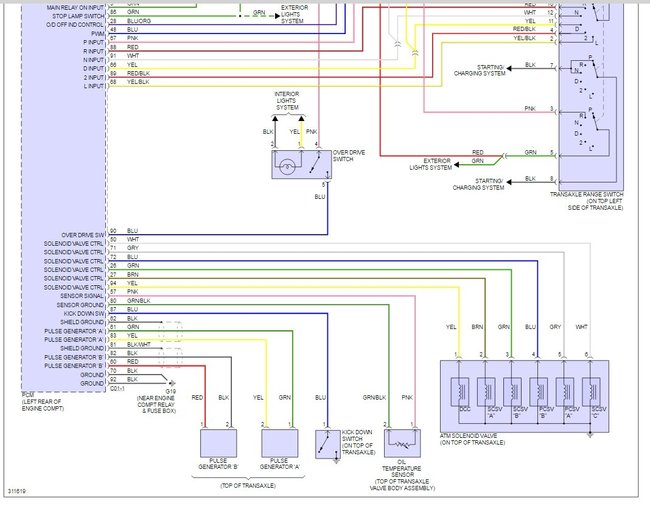
Task: Click the 'BLU/ORG' wire label at pin 28
Action: pos(139,21)
